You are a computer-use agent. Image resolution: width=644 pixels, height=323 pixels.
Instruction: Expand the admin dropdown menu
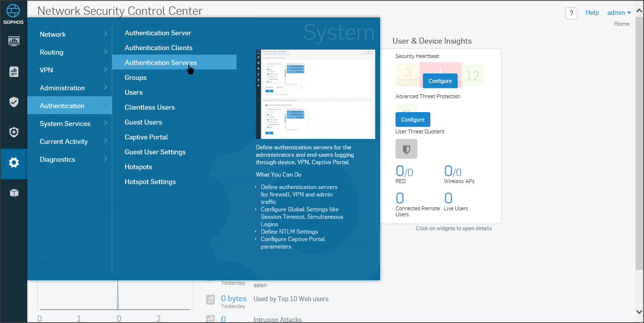pyautogui.click(x=619, y=13)
